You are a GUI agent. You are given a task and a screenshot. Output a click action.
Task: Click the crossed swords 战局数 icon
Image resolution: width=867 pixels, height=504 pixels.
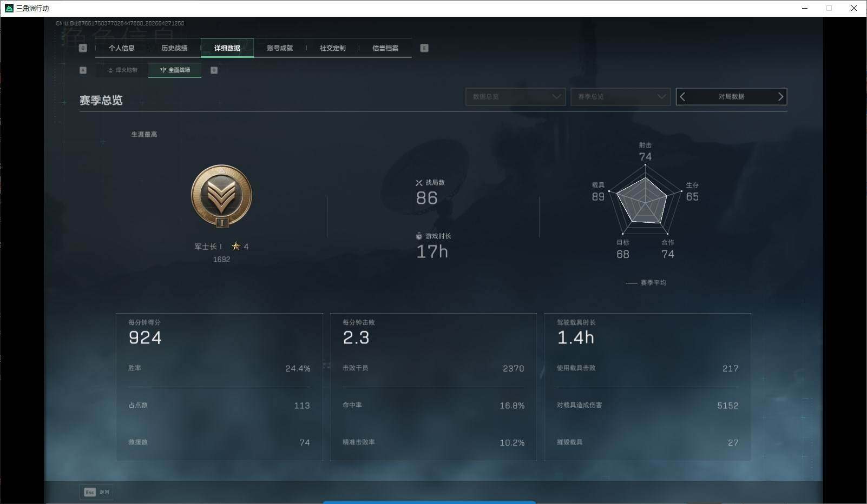(419, 183)
